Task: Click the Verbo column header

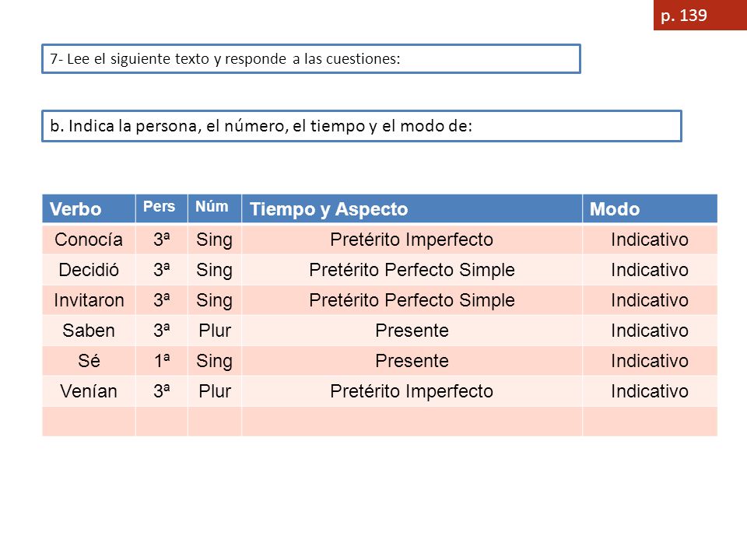Action: [89, 208]
